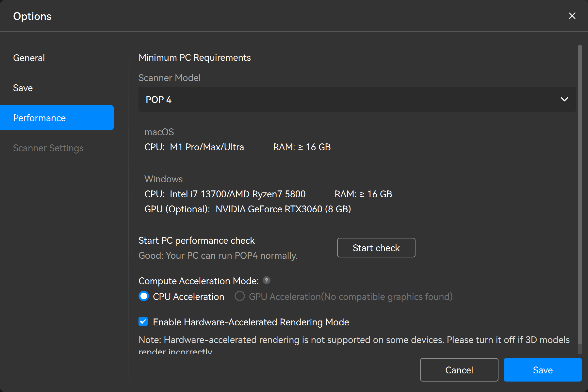Click the Windows section heading

(163, 179)
